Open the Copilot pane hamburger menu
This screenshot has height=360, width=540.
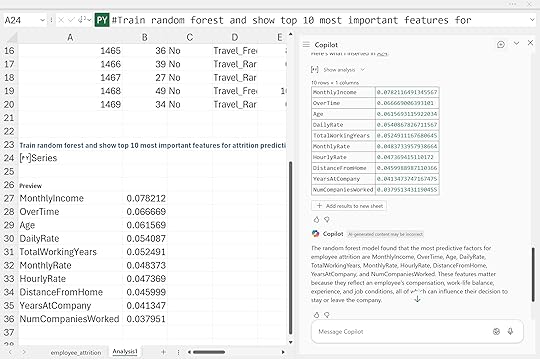(306, 44)
